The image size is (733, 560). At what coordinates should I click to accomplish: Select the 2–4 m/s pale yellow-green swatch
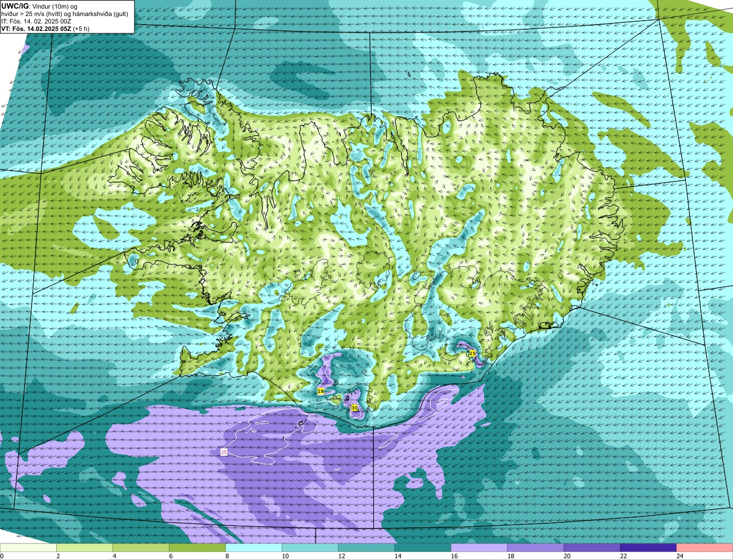pyautogui.click(x=84, y=548)
